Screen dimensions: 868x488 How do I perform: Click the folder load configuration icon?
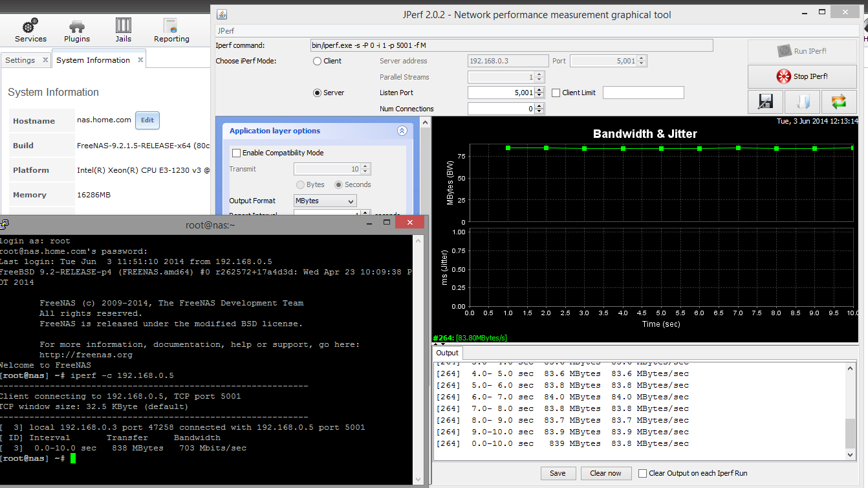click(802, 102)
